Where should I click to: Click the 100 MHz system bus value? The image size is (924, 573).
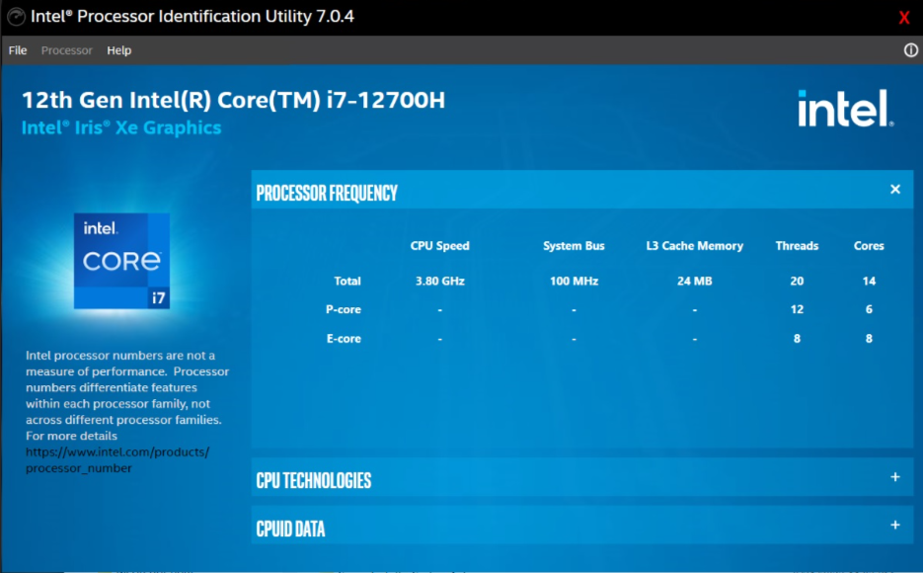(574, 282)
